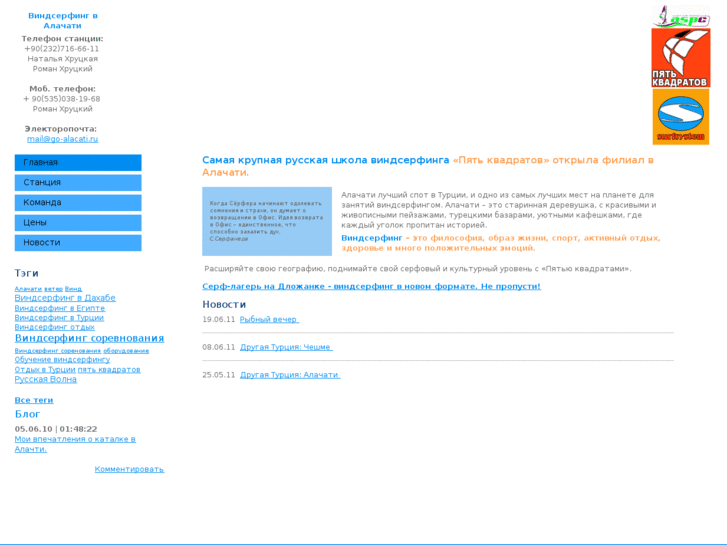Click the Тэги heading
727x545 pixels.
point(26,273)
